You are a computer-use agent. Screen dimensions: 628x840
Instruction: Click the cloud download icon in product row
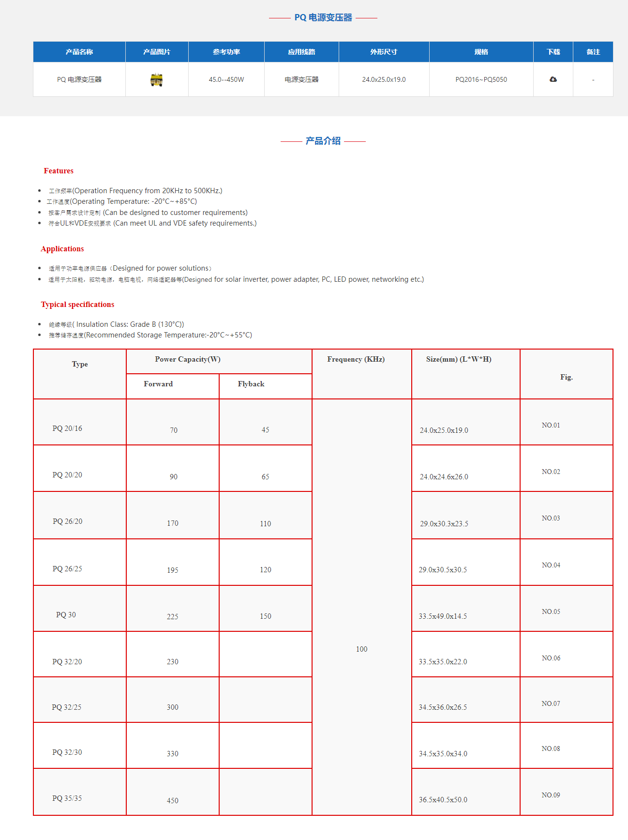coord(553,79)
